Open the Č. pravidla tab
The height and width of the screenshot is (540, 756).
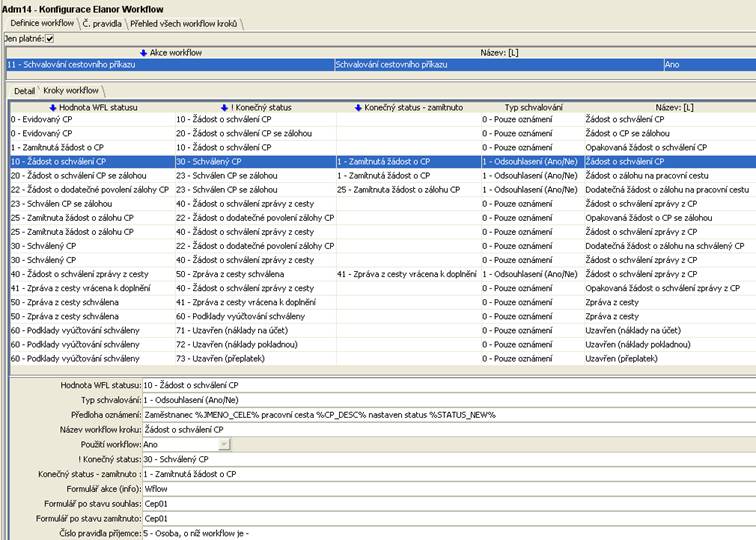click(102, 22)
